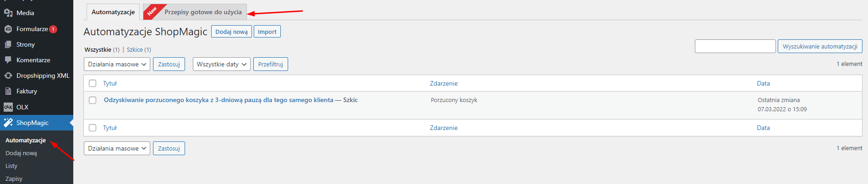Click the ShopMagic wand icon
The width and height of the screenshot is (868, 184).
point(8,123)
